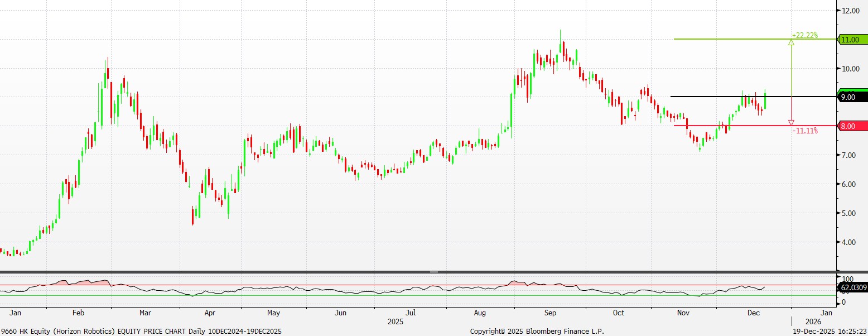Grab the divider bar between price and RSI panels

pos(434,272)
